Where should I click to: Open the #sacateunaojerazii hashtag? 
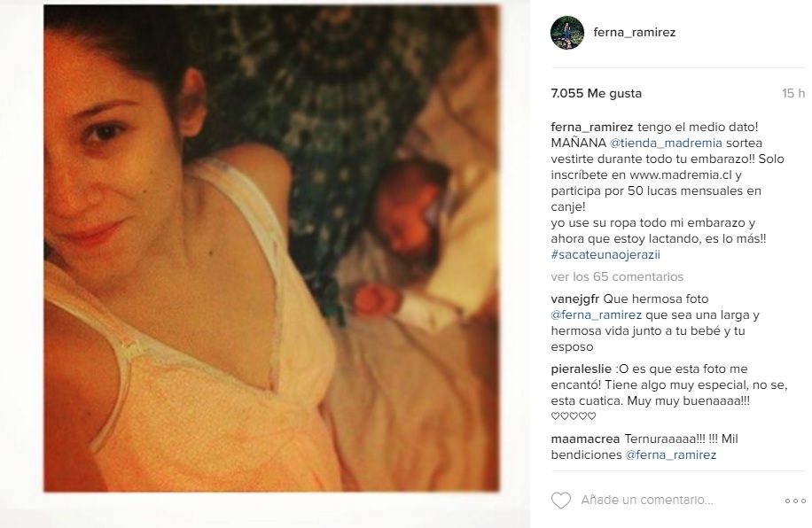(x=605, y=254)
